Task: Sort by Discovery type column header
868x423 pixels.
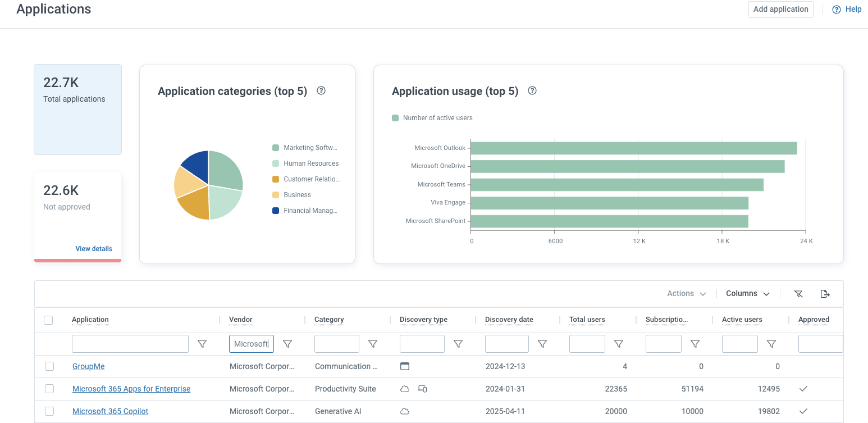Action: [423, 320]
